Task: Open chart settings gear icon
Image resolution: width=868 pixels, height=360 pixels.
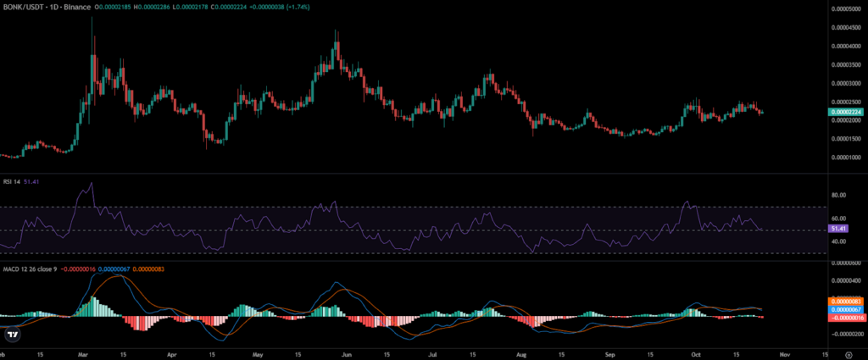Action: point(849,354)
